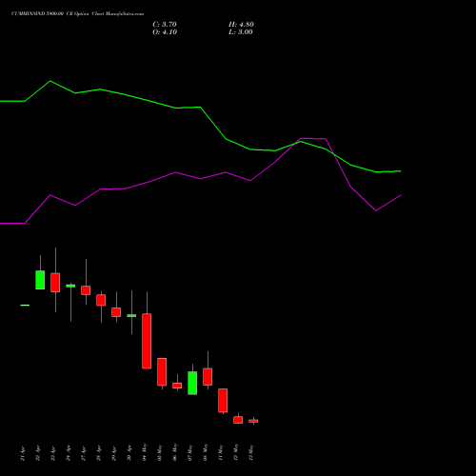The image size is (476, 476).
Task: Select the small red candlestick for 06 May
Action: coord(177,386)
